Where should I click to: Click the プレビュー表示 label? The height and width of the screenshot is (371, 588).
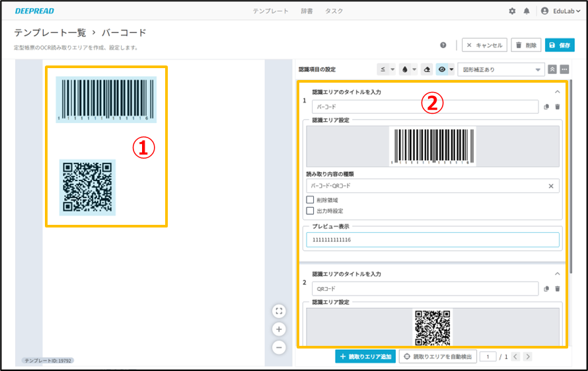tap(331, 226)
